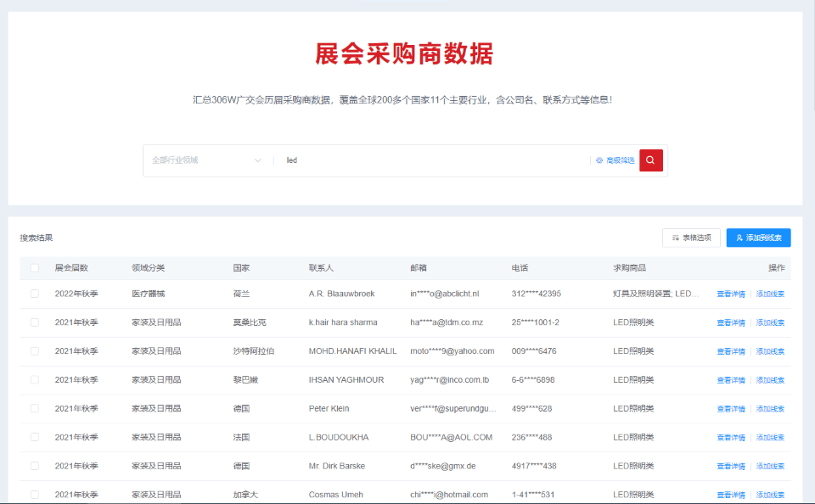The image size is (815, 504).
Task: Click the red search magnifier button
Action: (x=650, y=160)
